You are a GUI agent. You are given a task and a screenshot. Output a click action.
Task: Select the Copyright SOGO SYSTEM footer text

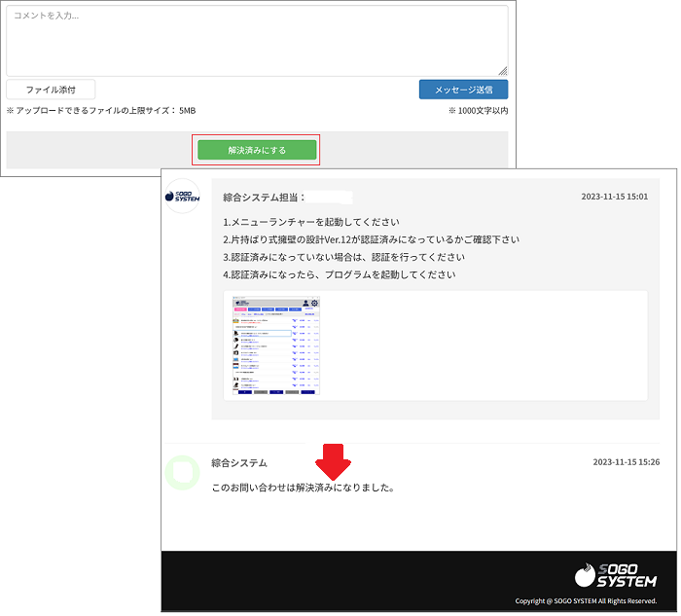(586, 601)
